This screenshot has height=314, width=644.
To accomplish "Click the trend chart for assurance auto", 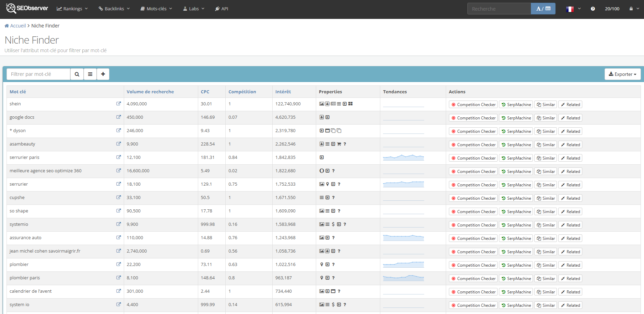I will pyautogui.click(x=403, y=238).
